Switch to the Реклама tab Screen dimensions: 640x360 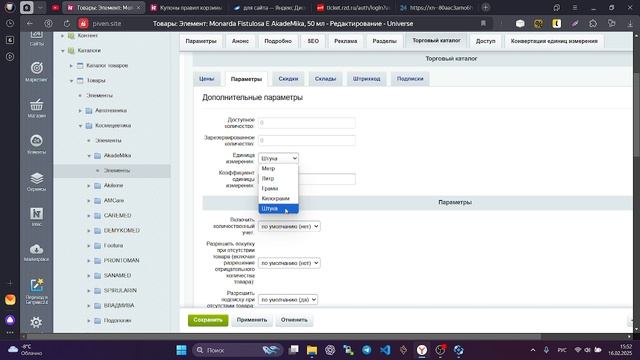coord(345,41)
